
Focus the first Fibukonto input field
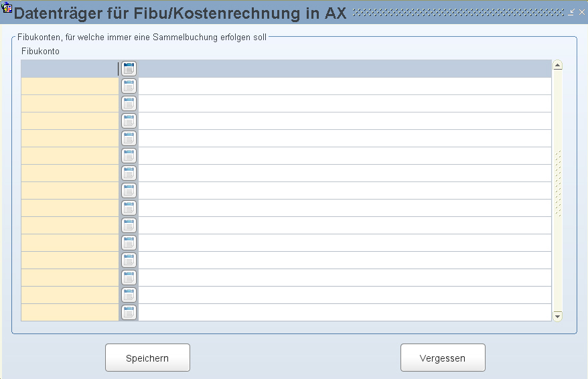(70, 68)
